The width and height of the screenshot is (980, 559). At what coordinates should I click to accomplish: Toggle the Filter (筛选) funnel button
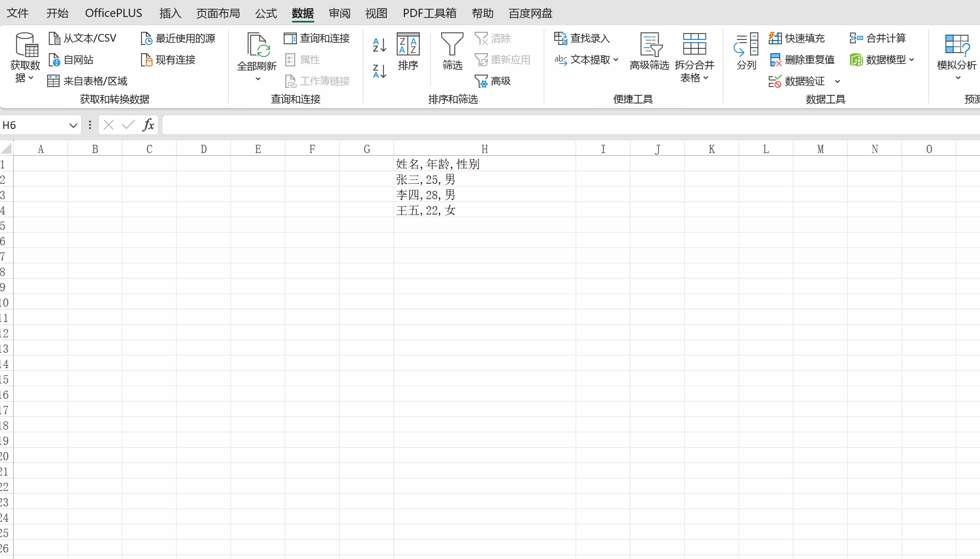[452, 52]
